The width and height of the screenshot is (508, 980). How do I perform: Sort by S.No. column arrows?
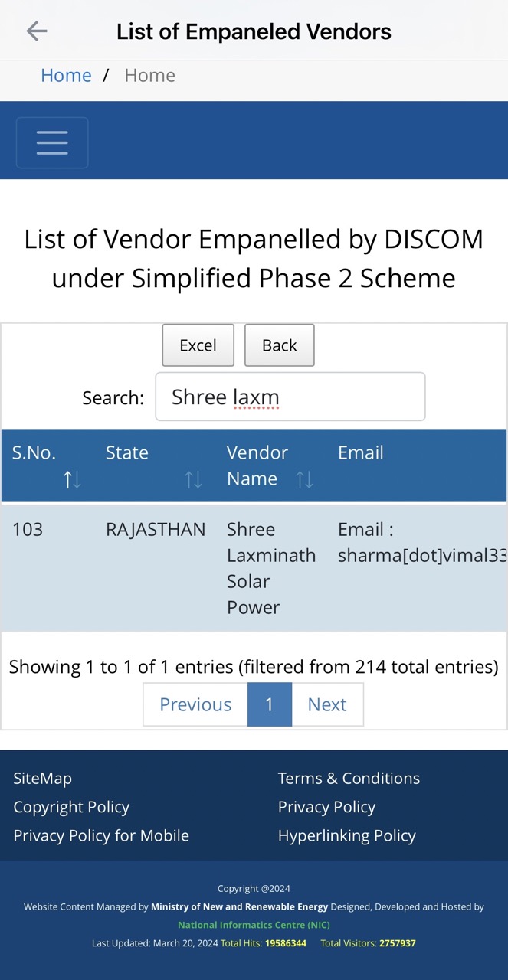72,479
